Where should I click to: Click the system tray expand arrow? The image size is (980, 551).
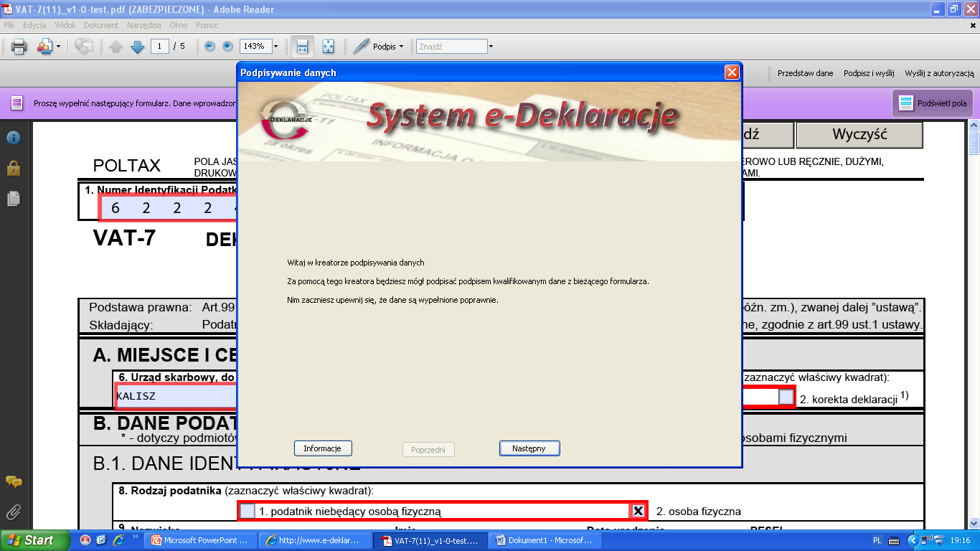(912, 540)
